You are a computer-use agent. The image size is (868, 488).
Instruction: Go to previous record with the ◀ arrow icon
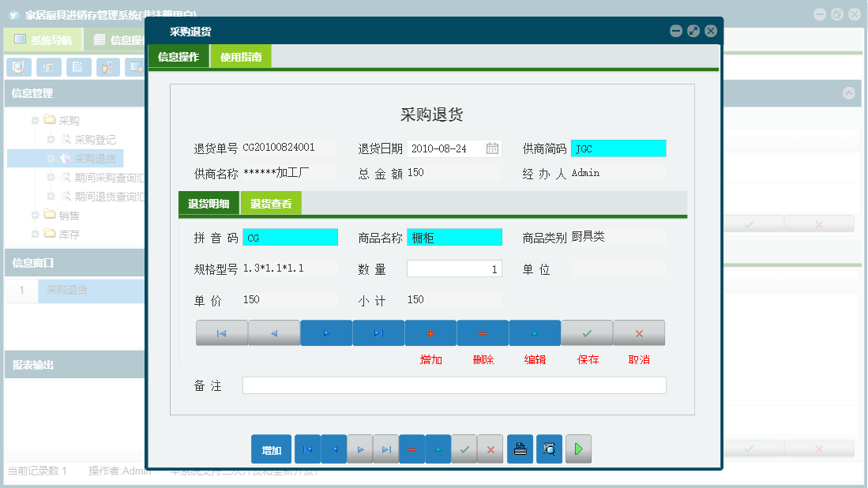click(x=274, y=332)
